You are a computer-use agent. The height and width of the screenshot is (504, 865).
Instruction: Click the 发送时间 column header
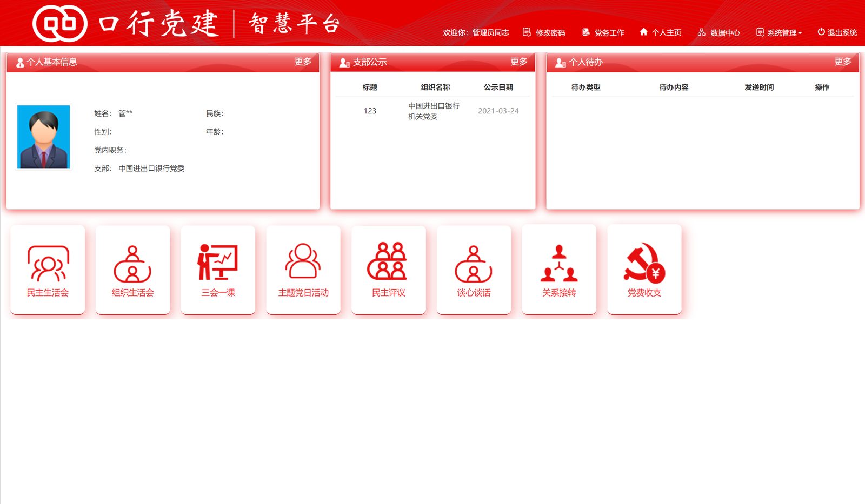click(x=759, y=87)
